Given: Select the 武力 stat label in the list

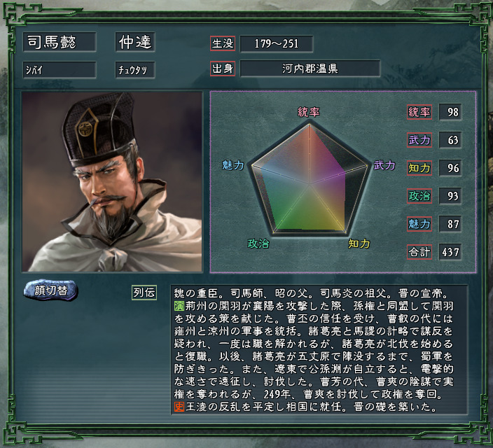Looking at the screenshot, I should 419,140.
